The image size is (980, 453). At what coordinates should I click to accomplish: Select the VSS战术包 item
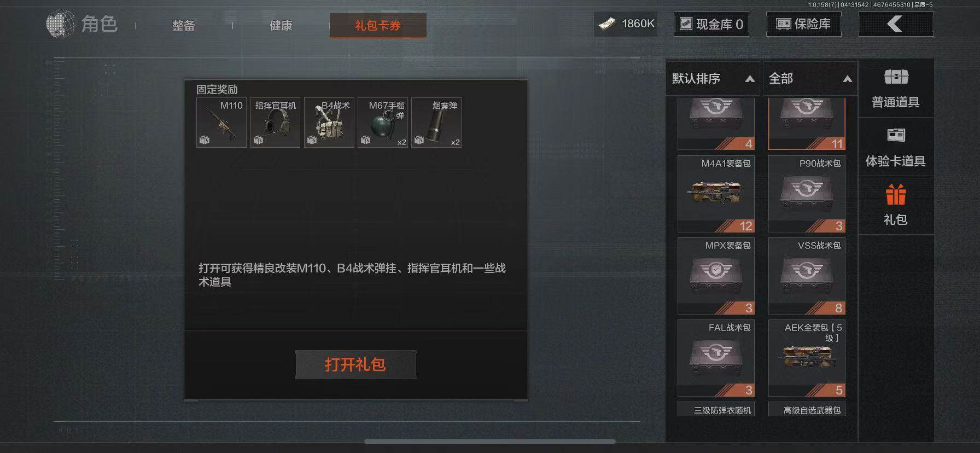[807, 276]
